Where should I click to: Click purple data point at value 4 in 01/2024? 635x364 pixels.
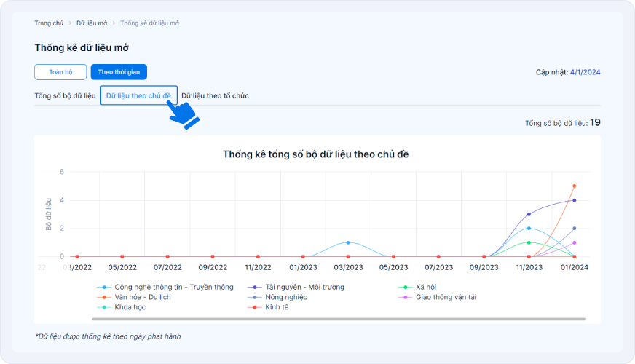pos(575,200)
